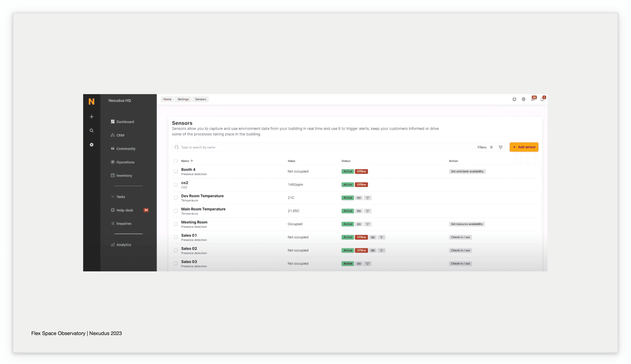631x364 pixels.
Task: Click Offline badge on Sales 02 row
Action: [x=361, y=251]
